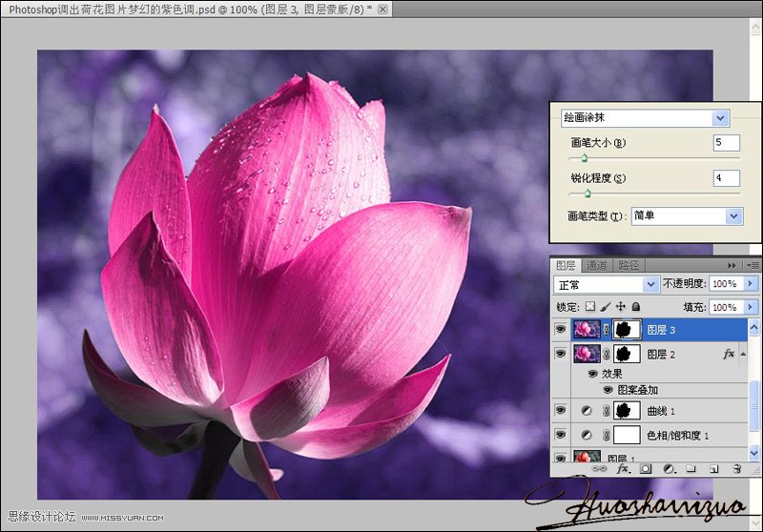763x532 pixels.
Task: Click the mask link icon on 图层 2
Action: pyautogui.click(x=607, y=354)
